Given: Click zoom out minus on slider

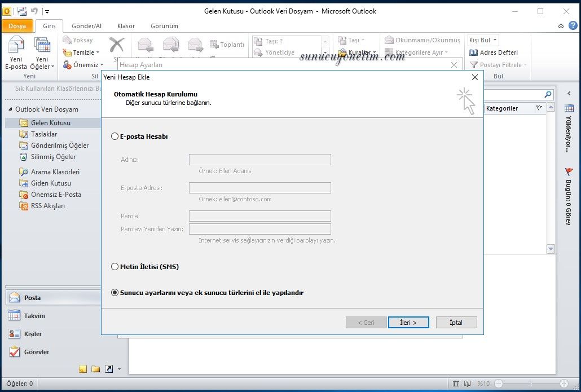Looking at the screenshot, I should 499,384.
